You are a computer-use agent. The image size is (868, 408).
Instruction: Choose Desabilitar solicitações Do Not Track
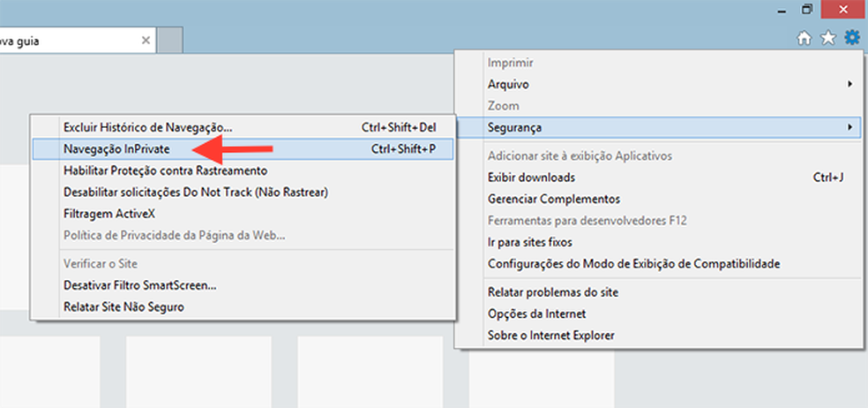click(x=243, y=193)
